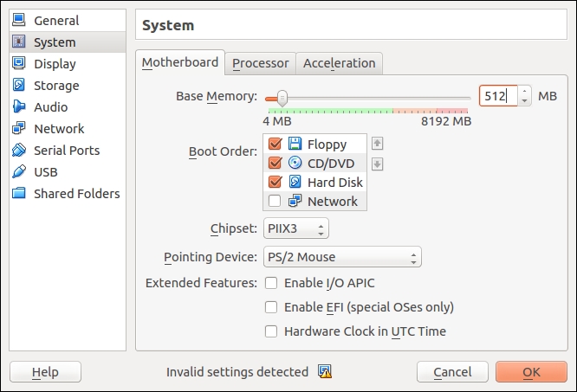
Task: Open the Acceleration tab
Action: pos(339,63)
